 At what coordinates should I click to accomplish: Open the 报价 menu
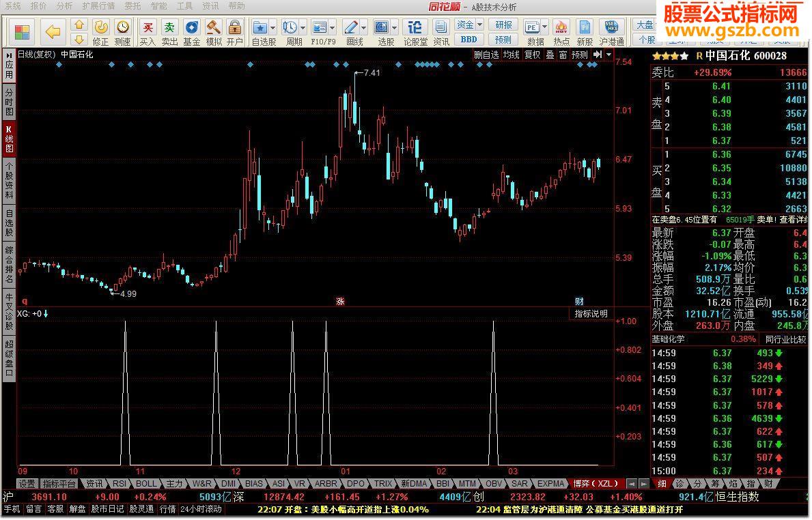(x=38, y=5)
